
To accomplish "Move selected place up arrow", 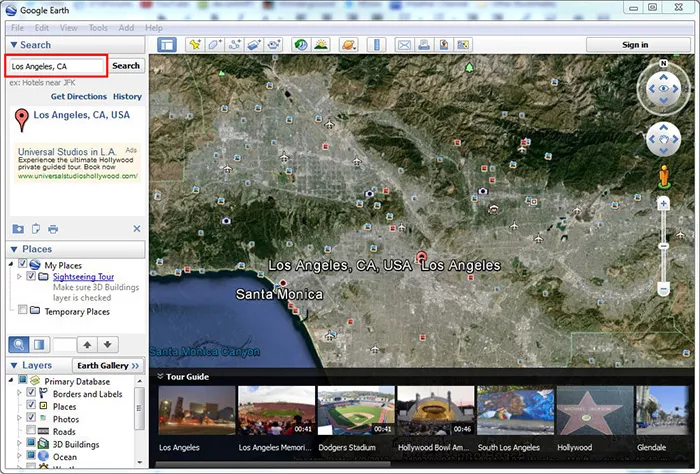I will tap(87, 344).
